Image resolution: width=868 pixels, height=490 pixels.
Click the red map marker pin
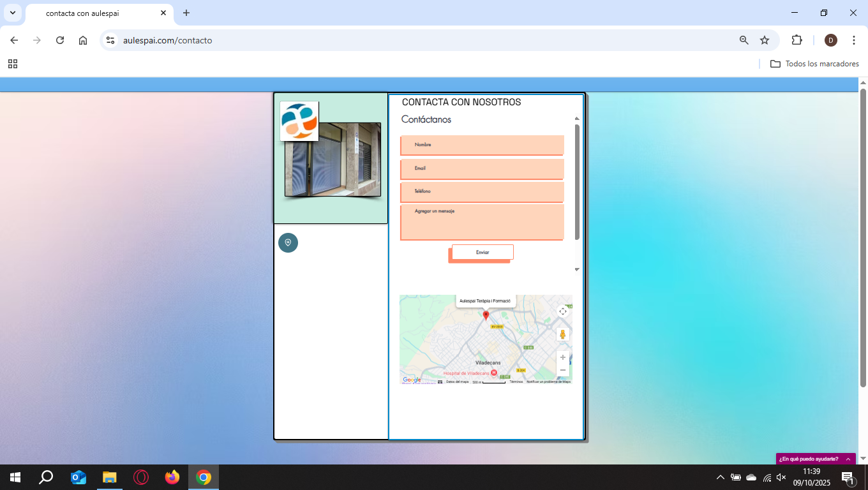[x=486, y=315]
